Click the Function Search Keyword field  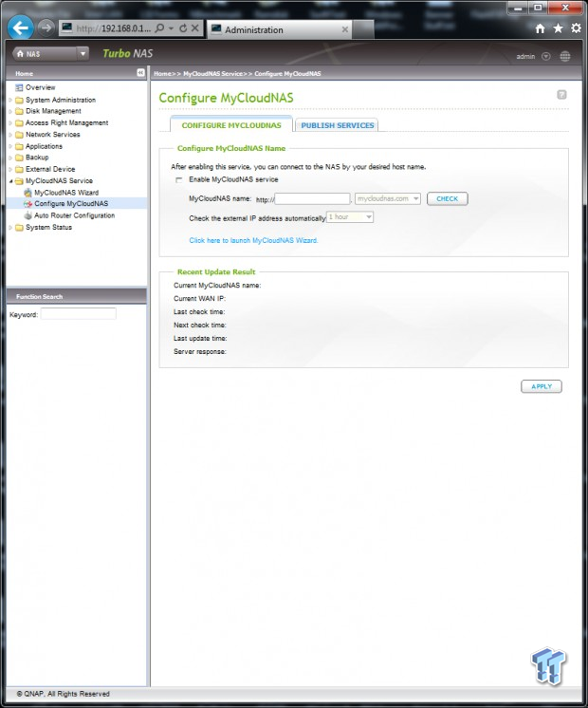point(79,313)
